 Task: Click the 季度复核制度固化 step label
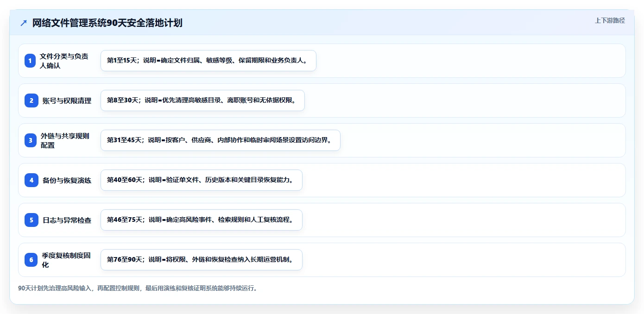66,260
